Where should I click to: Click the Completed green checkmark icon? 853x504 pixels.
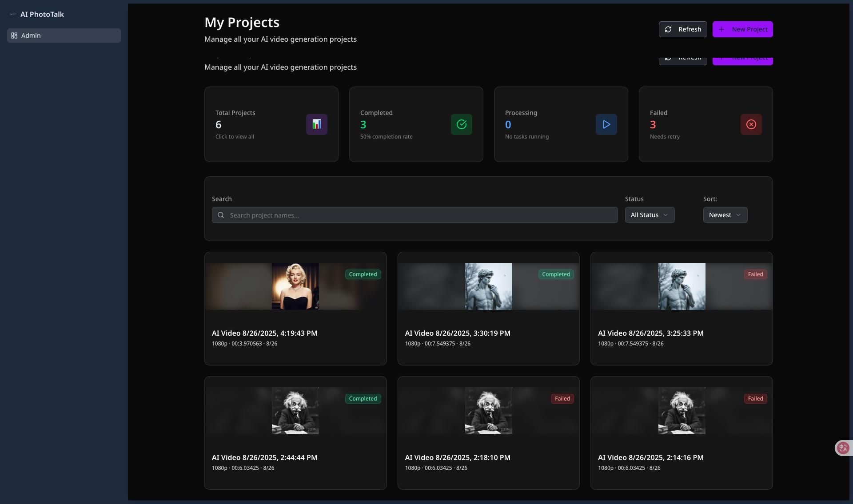pos(461,124)
